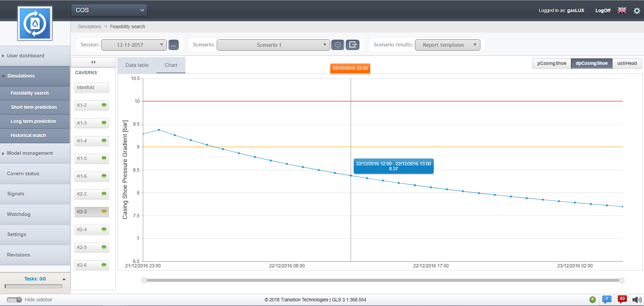644x306 pixels.
Task: Switch to the Data table tab
Action: click(137, 65)
